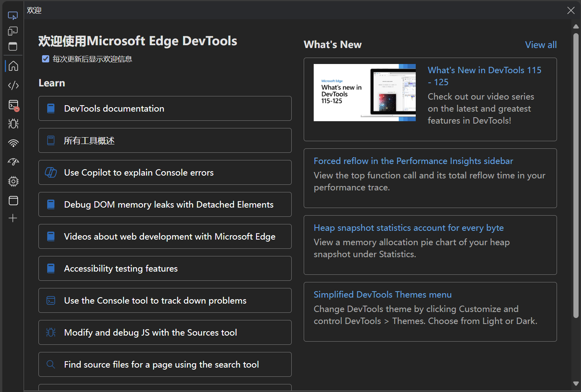Screen dimensions: 581x392
Task: Close the Welcome panel with X
Action: click(571, 10)
